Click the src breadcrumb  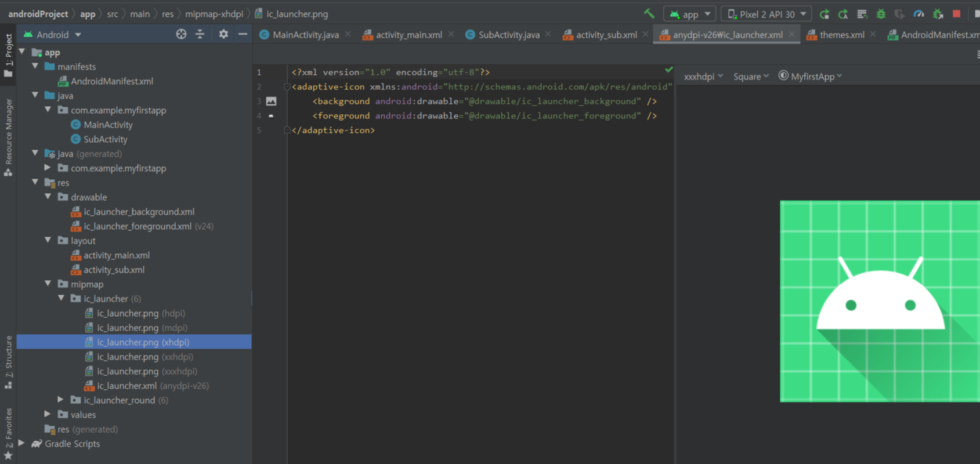click(x=113, y=14)
